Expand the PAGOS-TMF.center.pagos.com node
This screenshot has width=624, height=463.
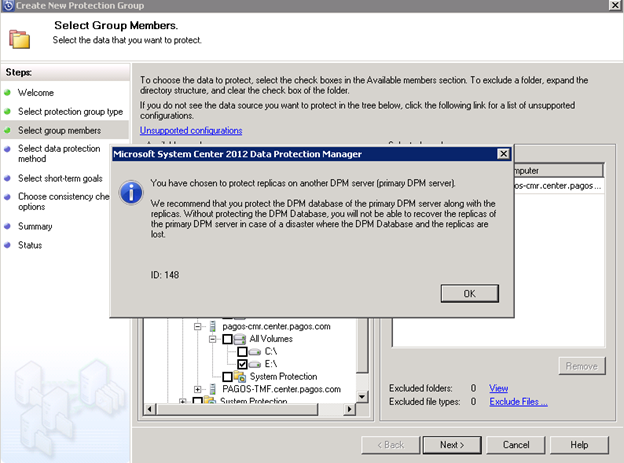197,389
